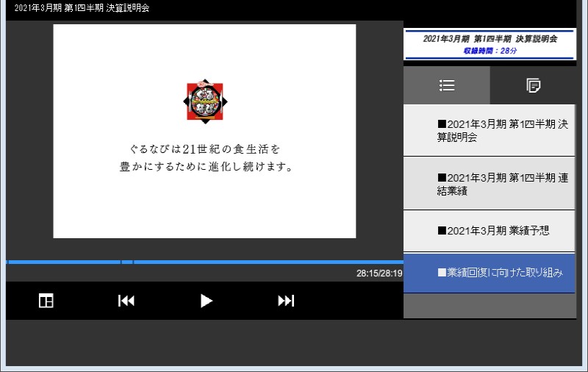This screenshot has height=372, width=588.
Task: Click the presentation slide area
Action: click(x=204, y=132)
